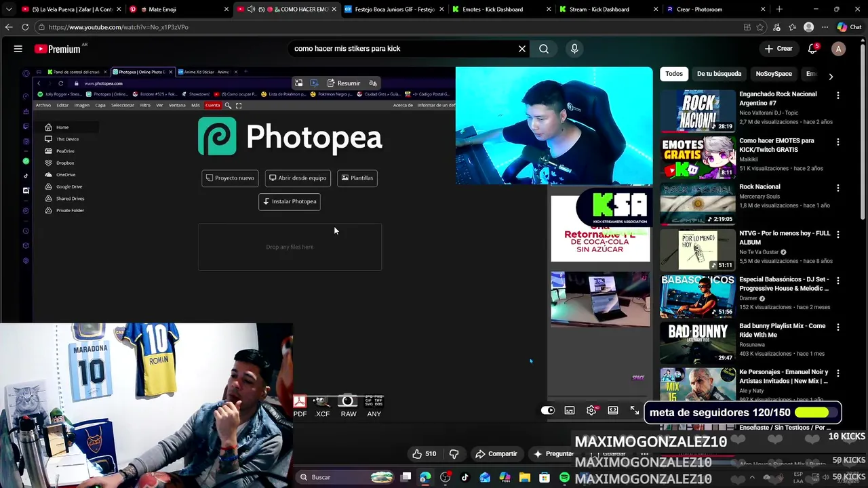Open player settings gear
The height and width of the screenshot is (488, 868).
(x=591, y=410)
